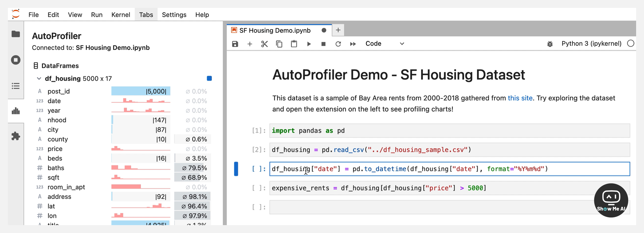Click the import pandas code cell
The height and width of the screenshot is (233, 644).
pos(450,131)
